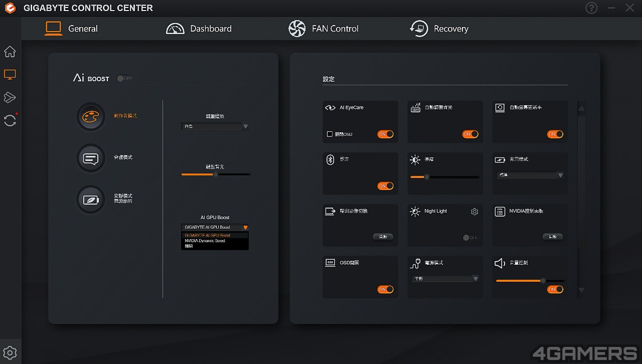
Task: Click the settings panel scrollbar thumb
Action: click(582, 183)
